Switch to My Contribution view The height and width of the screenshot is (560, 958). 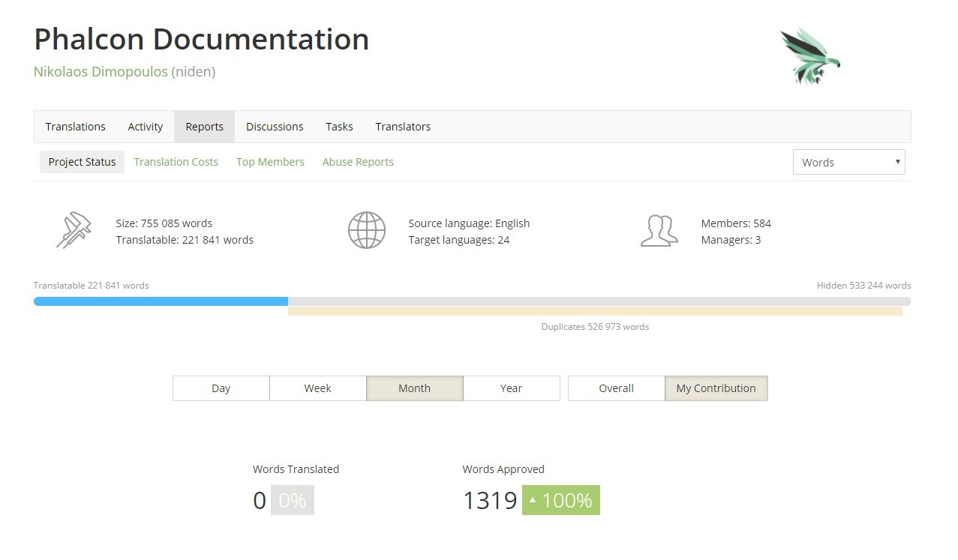[716, 388]
